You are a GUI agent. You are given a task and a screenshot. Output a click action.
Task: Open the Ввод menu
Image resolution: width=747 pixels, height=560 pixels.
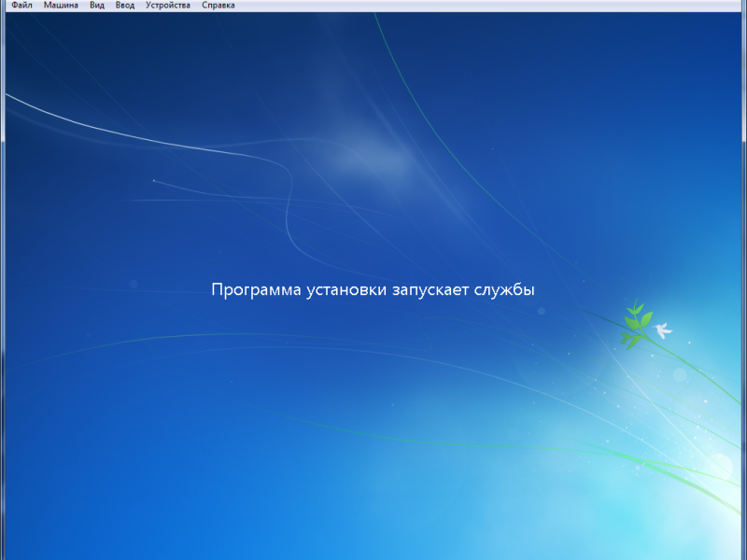(x=125, y=6)
